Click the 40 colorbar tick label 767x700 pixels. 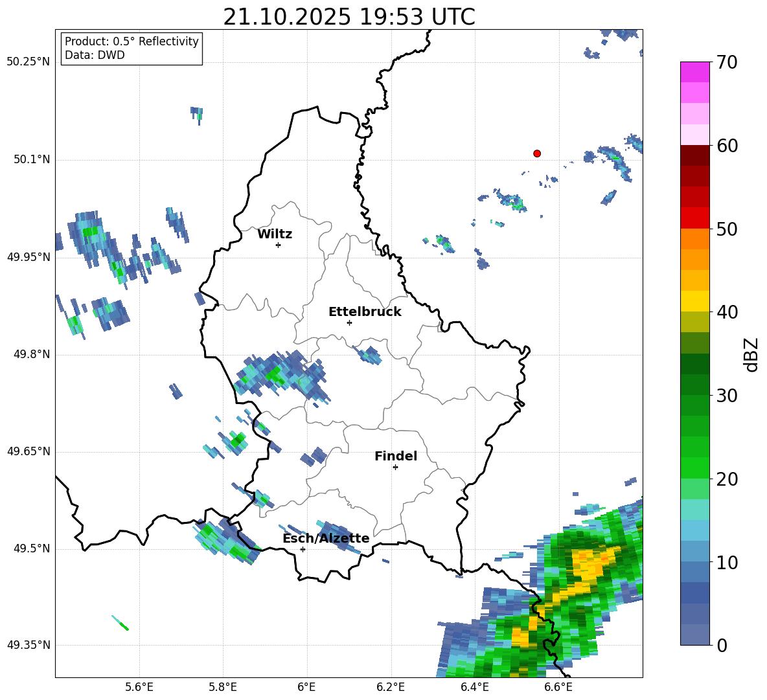point(727,312)
